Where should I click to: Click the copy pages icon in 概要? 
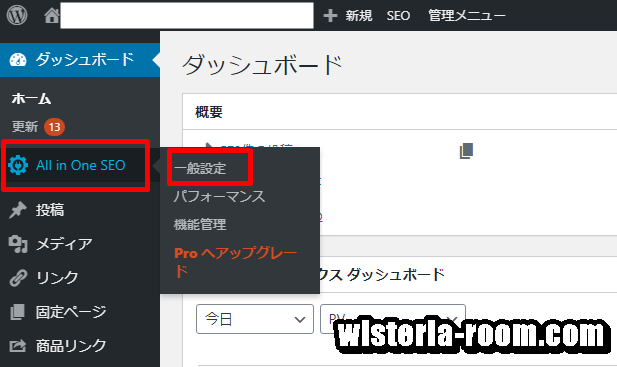click(x=466, y=151)
